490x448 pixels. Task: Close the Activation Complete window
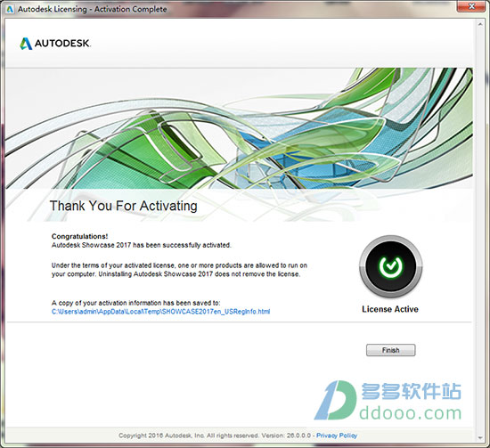click(472, 6)
